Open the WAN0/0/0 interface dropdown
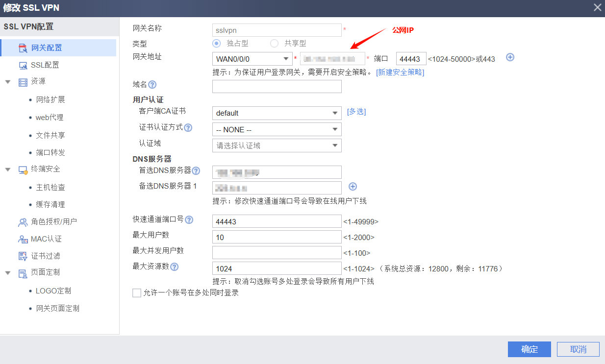Viewport: 605px width, 364px height. (x=252, y=59)
